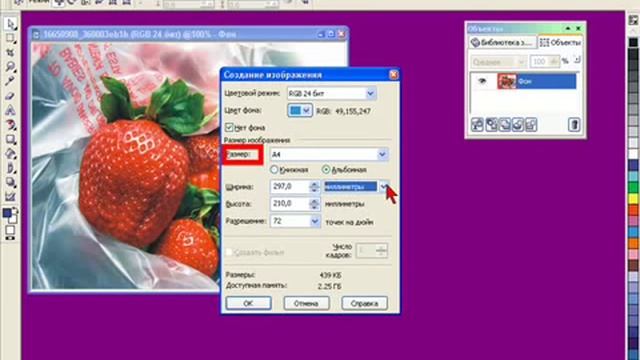Expand the width units 'миллиметры' dropdown arrow
Image resolution: width=640 pixels, height=360 pixels.
point(384,187)
